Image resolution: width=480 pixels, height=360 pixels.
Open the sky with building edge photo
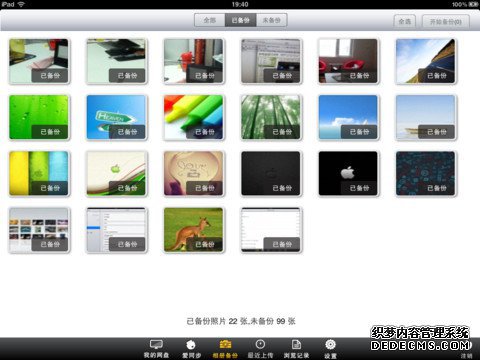426,61
